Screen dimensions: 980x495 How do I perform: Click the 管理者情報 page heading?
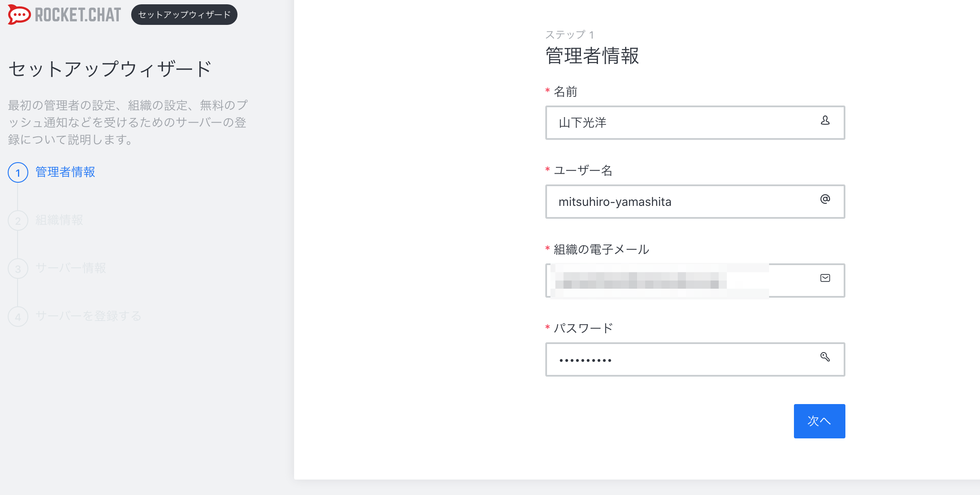point(592,56)
